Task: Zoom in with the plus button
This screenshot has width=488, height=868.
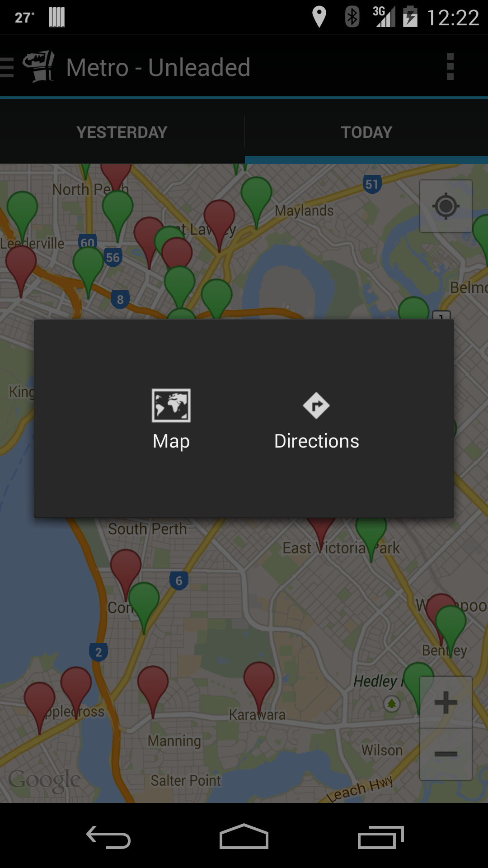Action: (446, 703)
